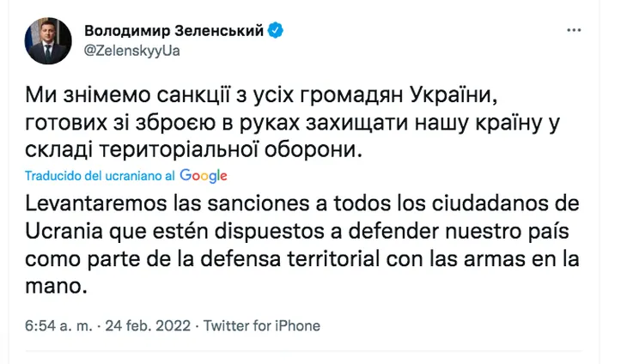The height and width of the screenshot is (364, 627).
Task: Open the Володимир Зеленський profile name
Action: 174,31
